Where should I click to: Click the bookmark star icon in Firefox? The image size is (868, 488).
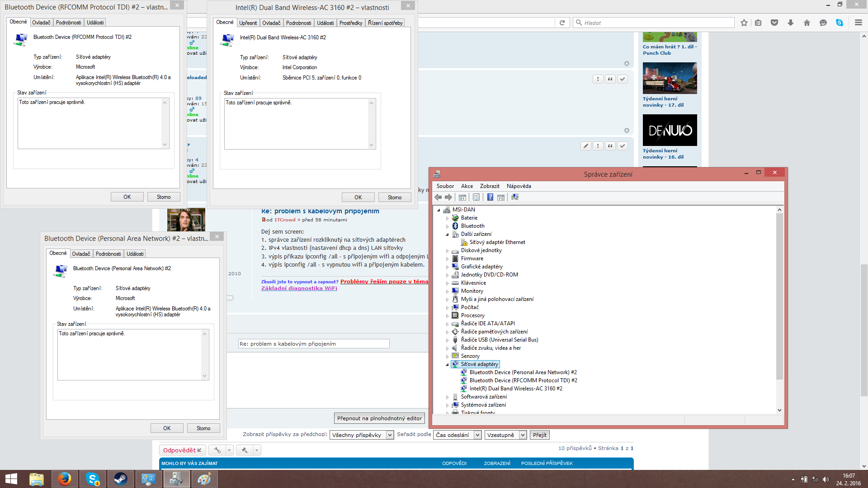coord(744,23)
